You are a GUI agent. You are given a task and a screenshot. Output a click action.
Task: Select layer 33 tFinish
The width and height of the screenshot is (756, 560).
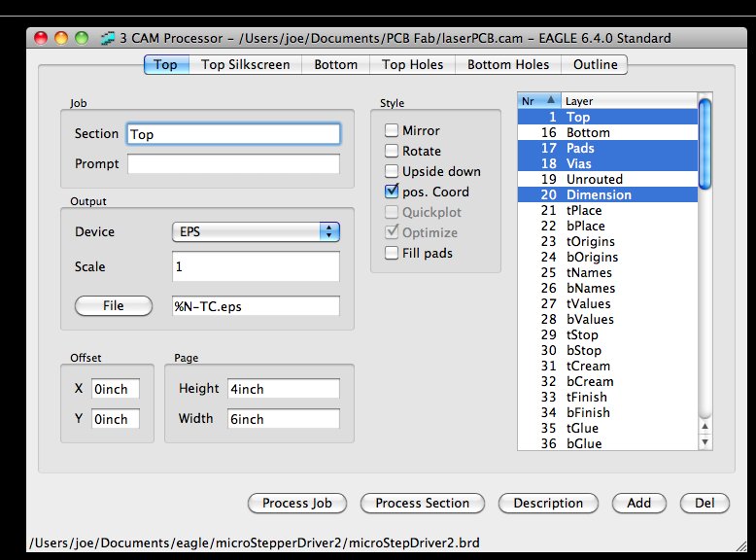[x=607, y=397]
